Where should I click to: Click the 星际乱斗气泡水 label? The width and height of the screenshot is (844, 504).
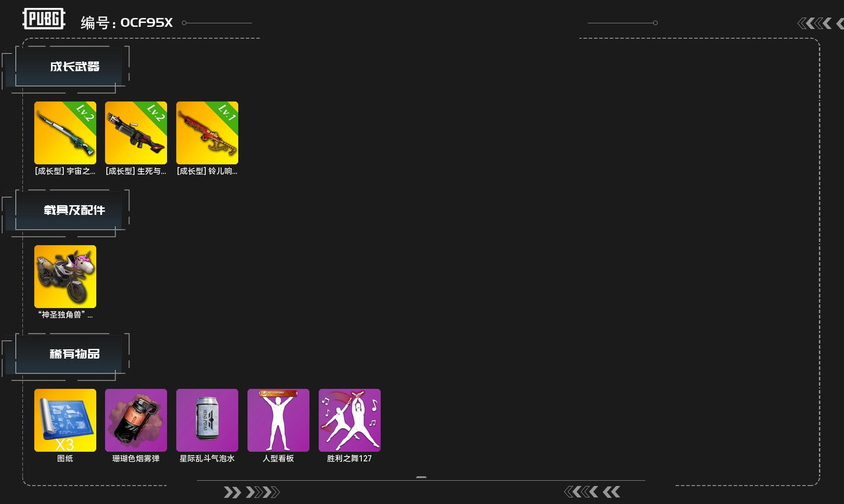pos(207,458)
